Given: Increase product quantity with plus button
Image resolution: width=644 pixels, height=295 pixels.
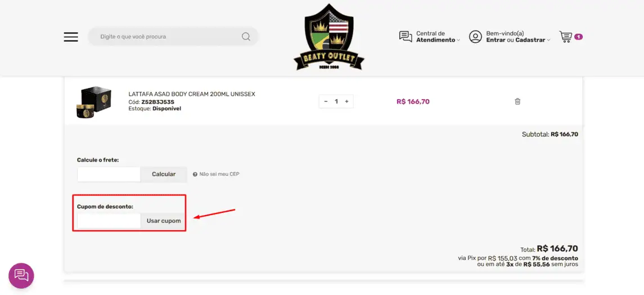Looking at the screenshot, I should click(346, 101).
